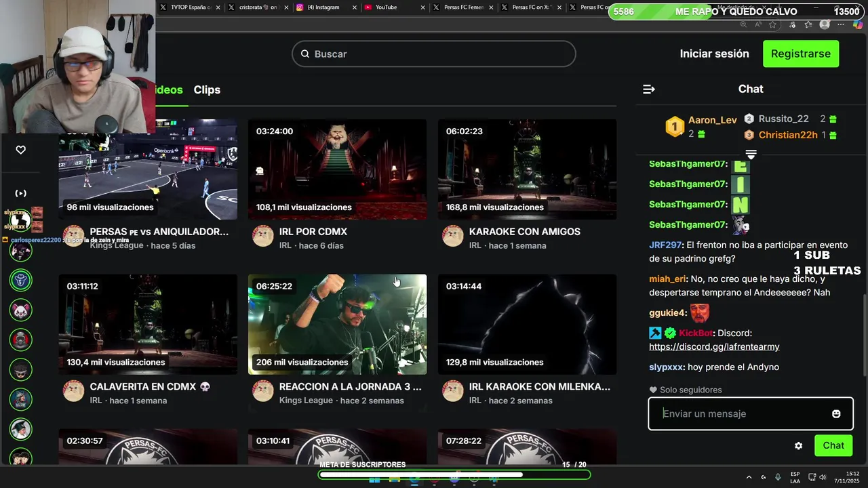Image resolution: width=868 pixels, height=488 pixels.
Task: Click the miah_eri username in chat
Action: [667, 279]
